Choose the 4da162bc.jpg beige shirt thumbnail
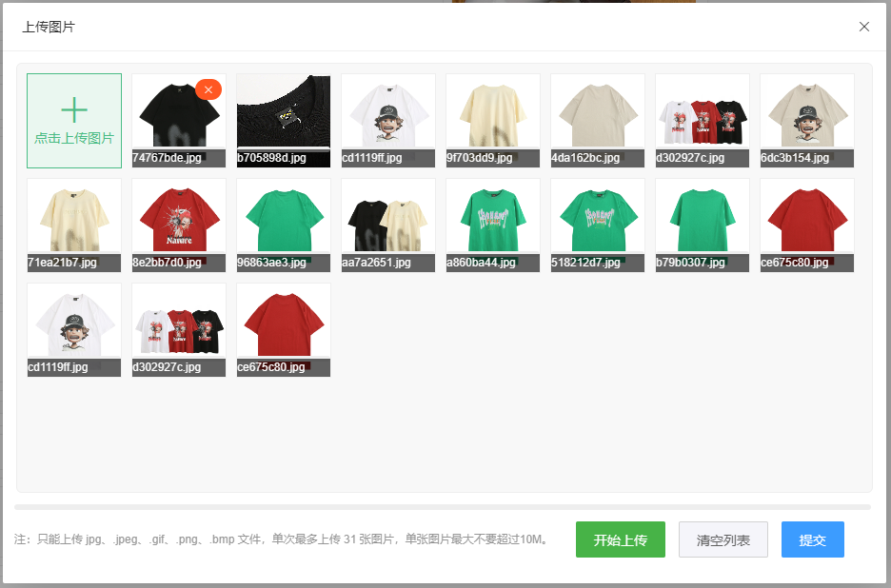Image resolution: width=891 pixels, height=588 pixels. (x=598, y=112)
